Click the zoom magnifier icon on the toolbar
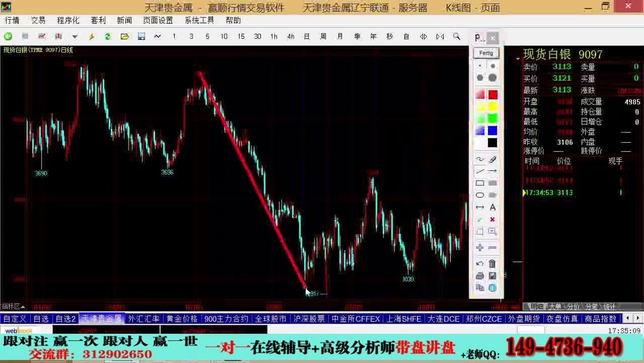This screenshot has height=363, width=644. click(456, 37)
